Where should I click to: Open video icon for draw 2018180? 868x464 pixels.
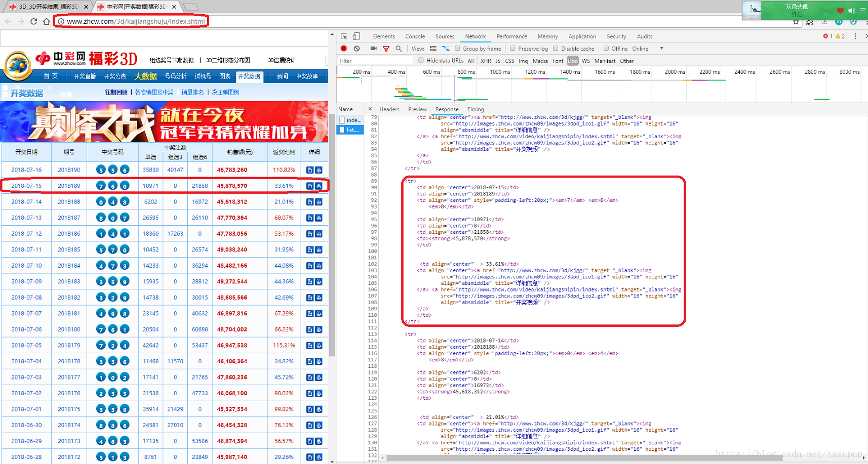pos(319,329)
